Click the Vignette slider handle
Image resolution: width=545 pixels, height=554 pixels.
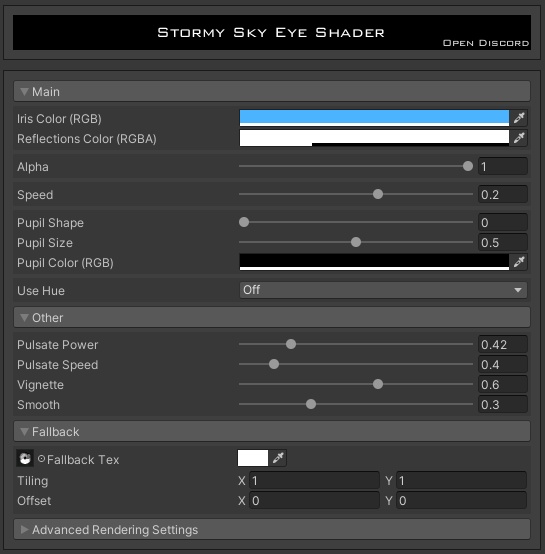click(x=378, y=384)
